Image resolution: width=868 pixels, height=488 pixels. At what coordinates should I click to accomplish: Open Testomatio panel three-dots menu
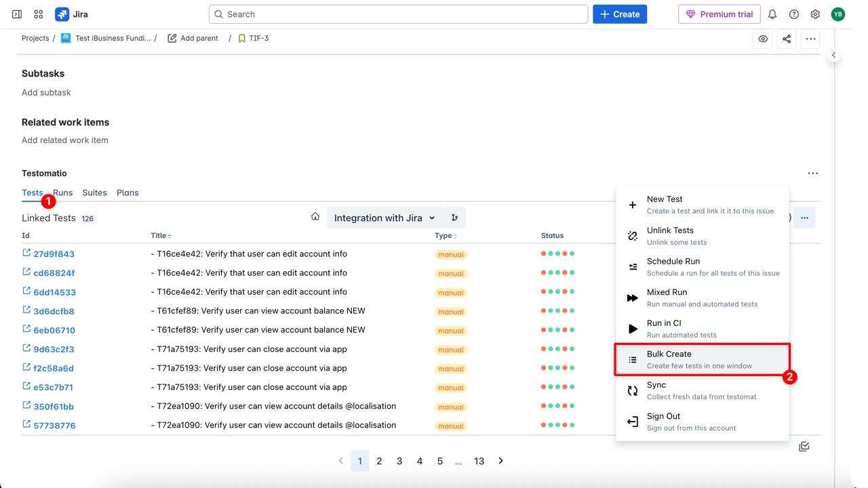click(x=812, y=174)
